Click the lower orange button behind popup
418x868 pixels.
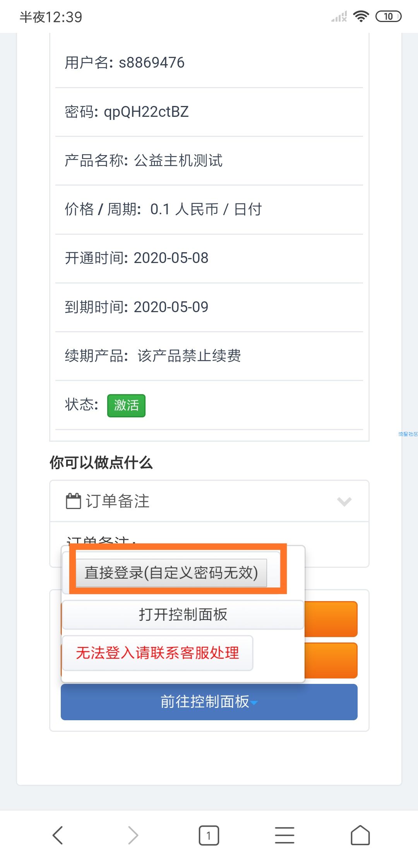[x=331, y=660]
